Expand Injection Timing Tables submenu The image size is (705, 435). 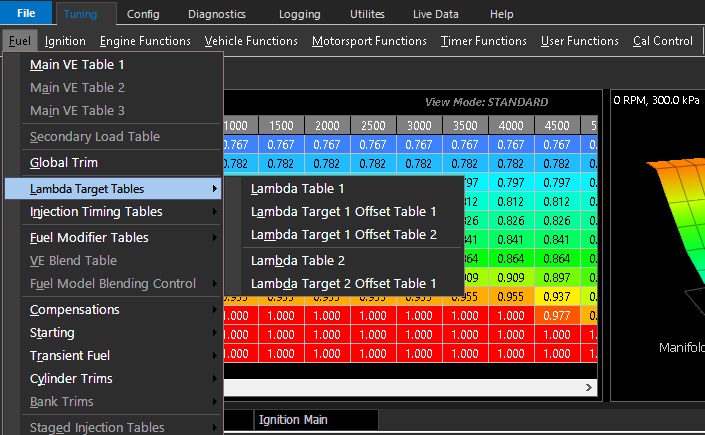pos(113,212)
